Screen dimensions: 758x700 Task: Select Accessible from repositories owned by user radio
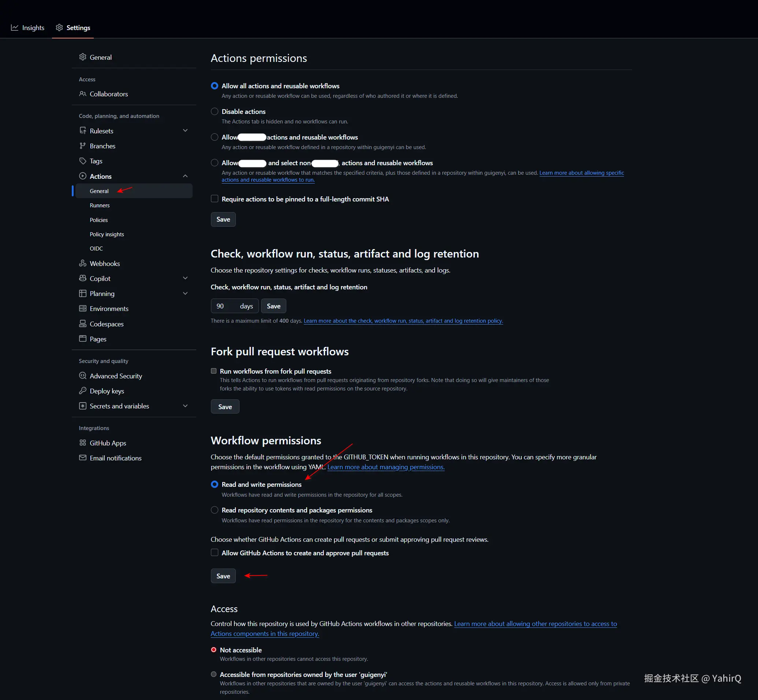click(x=213, y=675)
